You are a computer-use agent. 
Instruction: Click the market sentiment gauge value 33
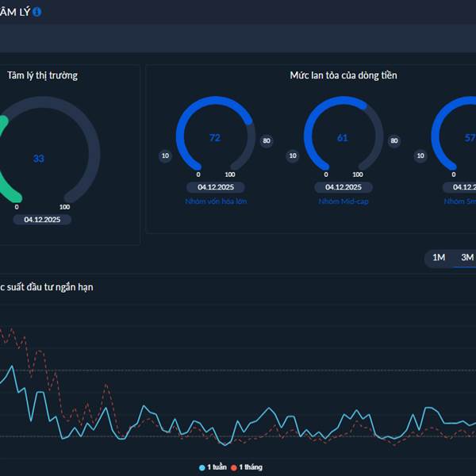point(39,159)
